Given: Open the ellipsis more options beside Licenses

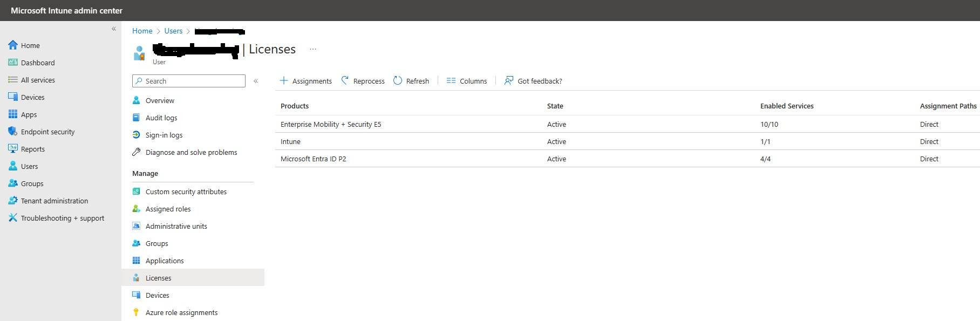Looking at the screenshot, I should pyautogui.click(x=313, y=49).
